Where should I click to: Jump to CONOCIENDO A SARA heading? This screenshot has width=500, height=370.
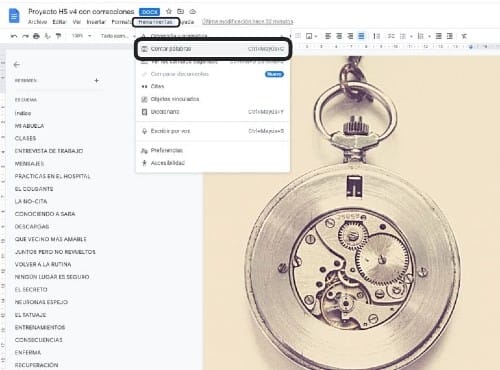point(45,214)
